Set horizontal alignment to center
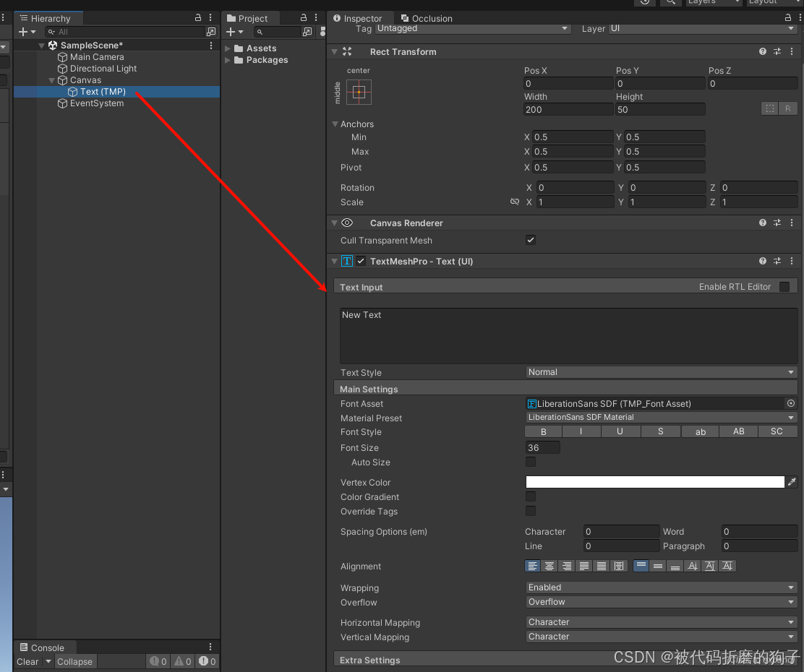 549,566
